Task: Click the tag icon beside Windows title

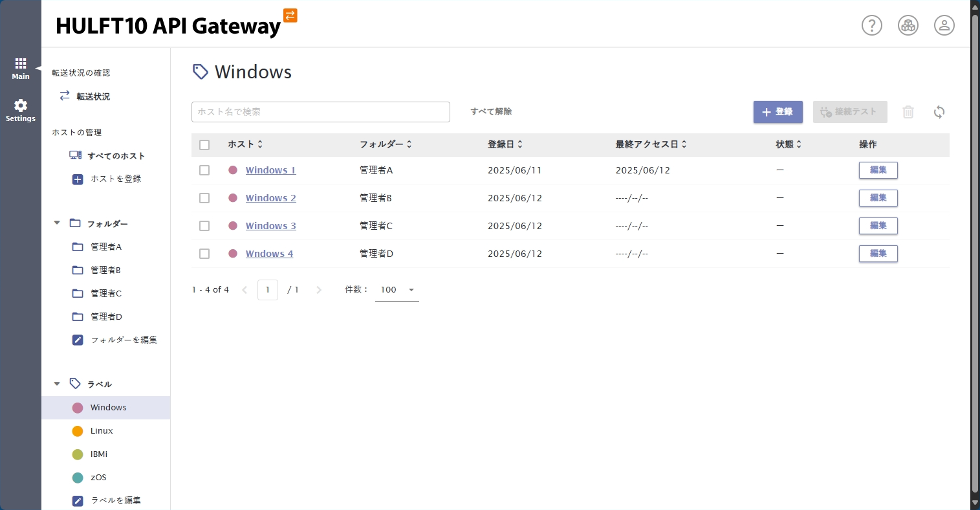Action: pyautogui.click(x=201, y=72)
